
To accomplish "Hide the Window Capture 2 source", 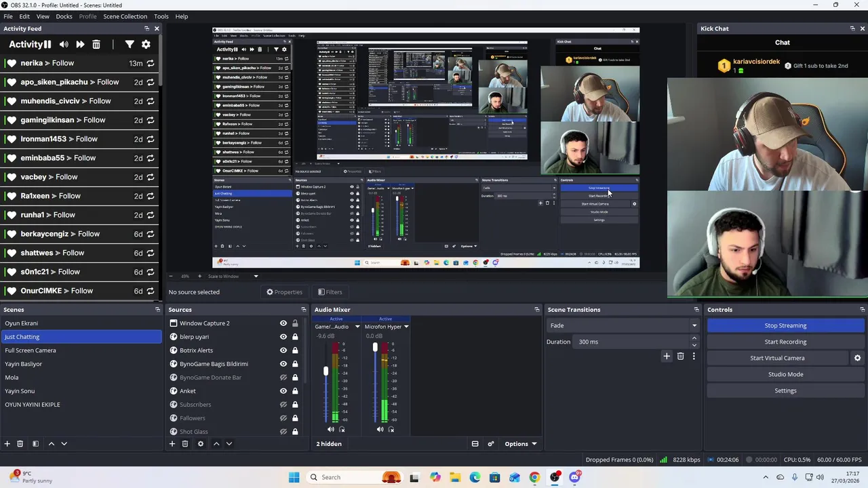I will (x=283, y=323).
